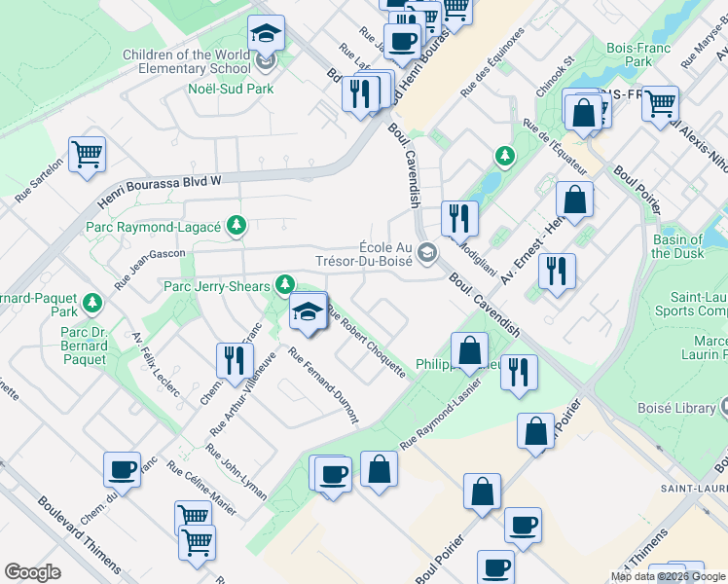Select restaurant marker at Henri Bourassa and Cavendish
Screen dimensions: 728x584
click(x=360, y=94)
